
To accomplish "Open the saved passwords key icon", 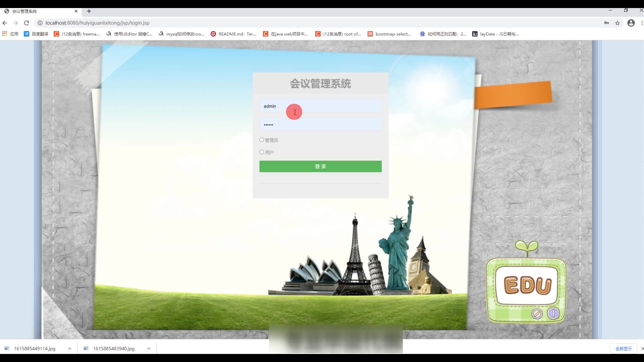I will [606, 23].
